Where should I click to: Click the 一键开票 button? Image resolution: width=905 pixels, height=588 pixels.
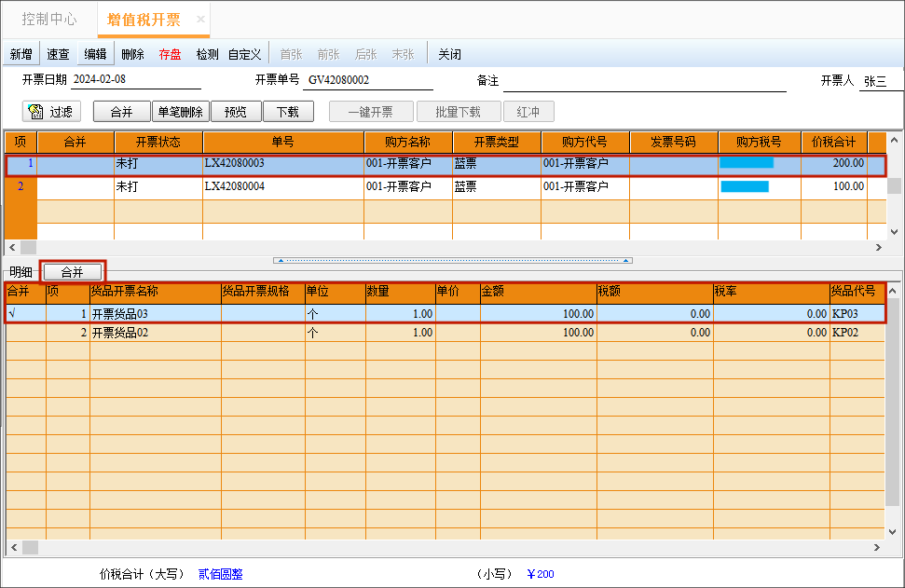371,112
